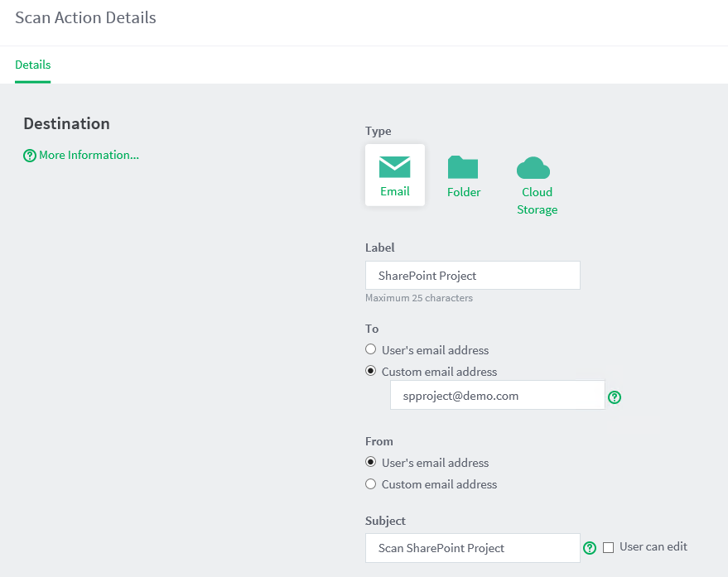
Task: Click the Email text label under Type
Action: click(395, 191)
